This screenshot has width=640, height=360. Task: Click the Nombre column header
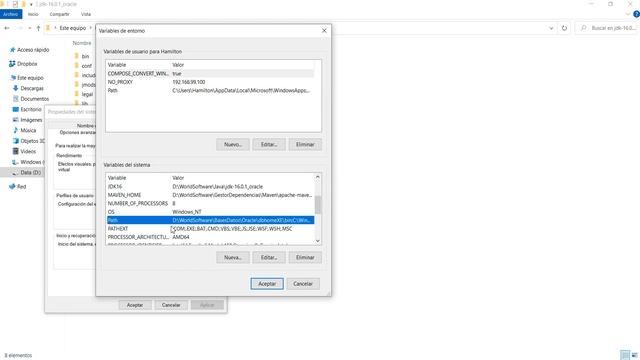[x=82, y=43]
